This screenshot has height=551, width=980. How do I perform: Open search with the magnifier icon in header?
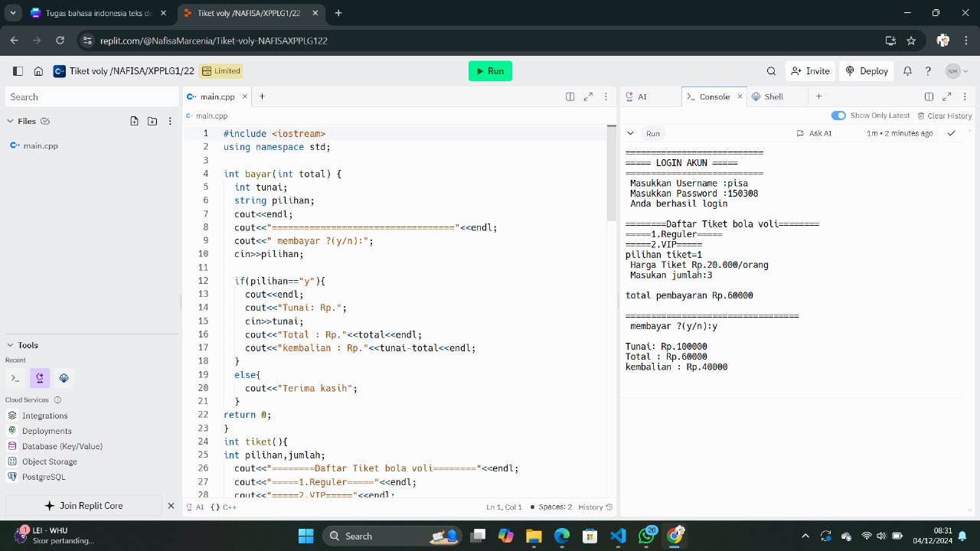coord(771,70)
